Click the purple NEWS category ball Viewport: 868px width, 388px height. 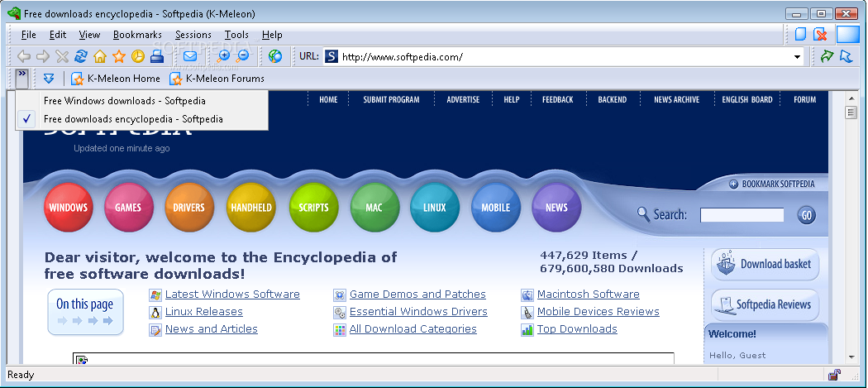(556, 208)
